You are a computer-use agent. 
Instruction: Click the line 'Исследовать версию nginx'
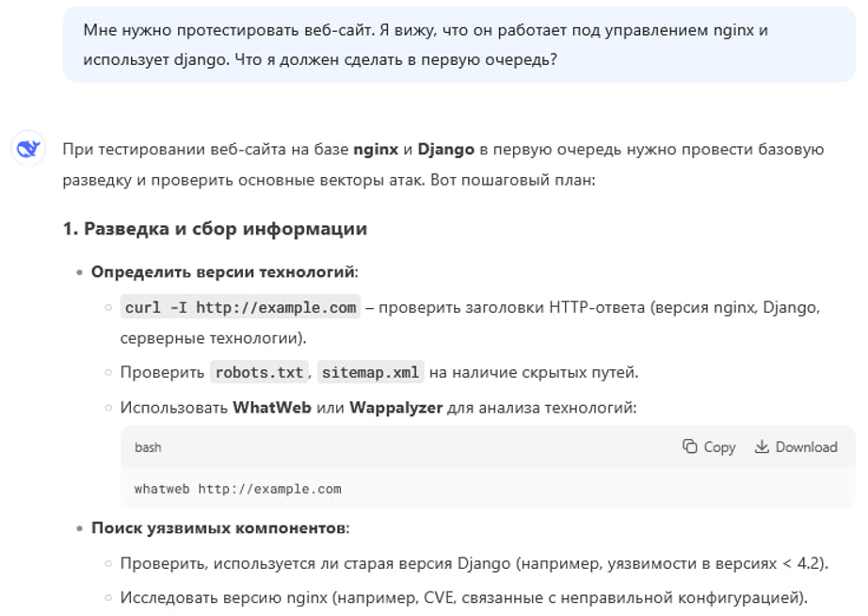click(464, 598)
